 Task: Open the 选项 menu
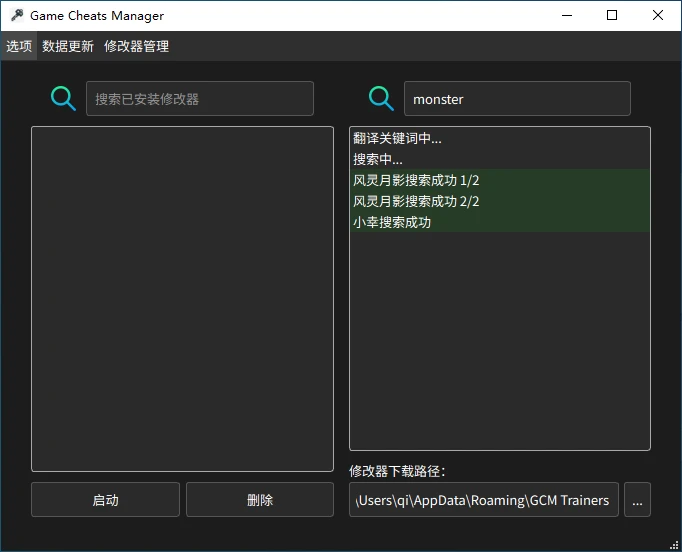(19, 46)
